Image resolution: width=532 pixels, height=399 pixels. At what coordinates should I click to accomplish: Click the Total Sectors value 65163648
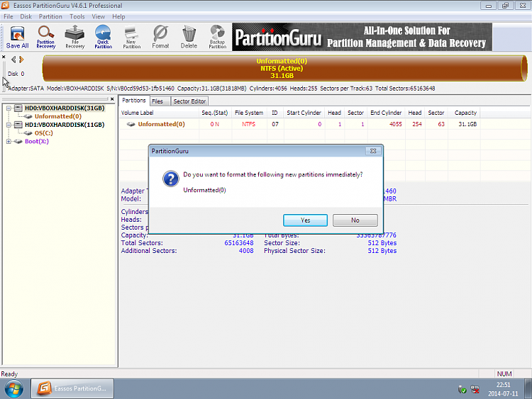coord(239,243)
